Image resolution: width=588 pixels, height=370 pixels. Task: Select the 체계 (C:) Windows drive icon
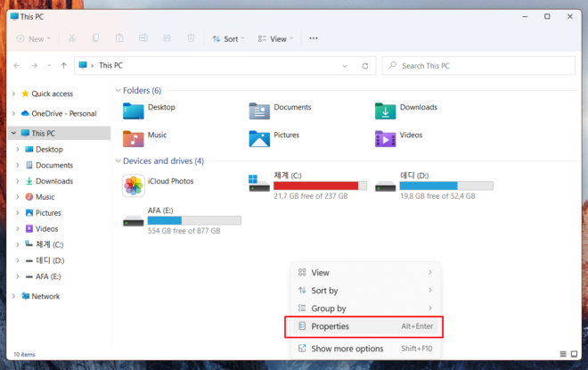[x=259, y=183]
